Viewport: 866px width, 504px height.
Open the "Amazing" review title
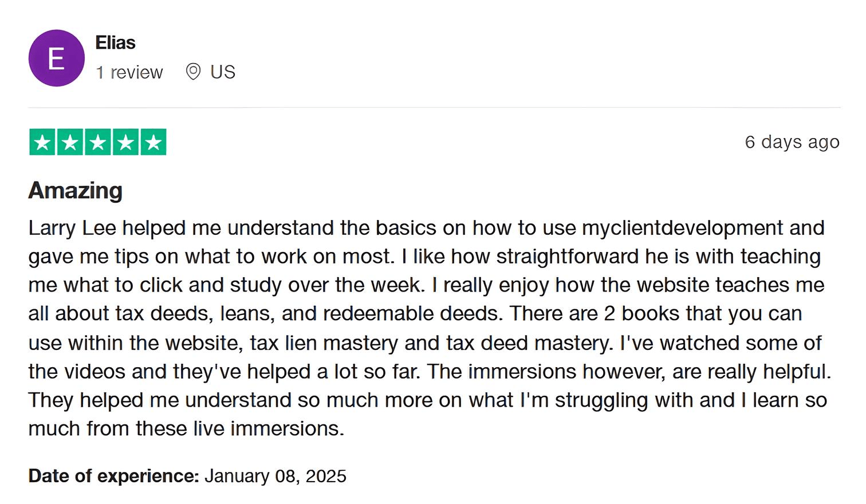tap(76, 191)
